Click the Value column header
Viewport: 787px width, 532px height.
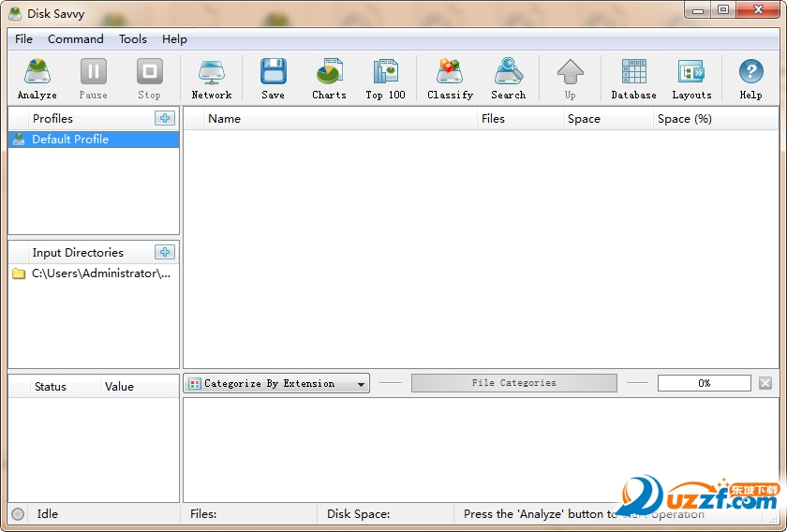pyautogui.click(x=140, y=387)
